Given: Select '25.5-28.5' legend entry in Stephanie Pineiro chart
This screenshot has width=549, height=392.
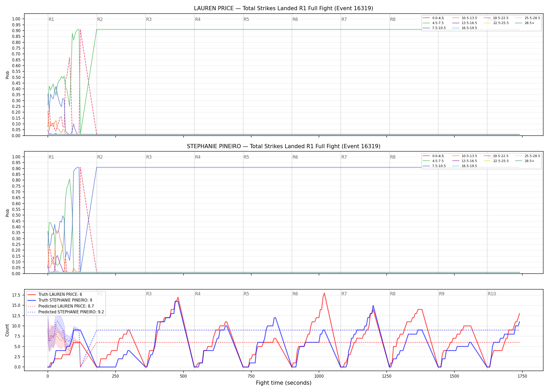Looking at the screenshot, I should pyautogui.click(x=528, y=156).
